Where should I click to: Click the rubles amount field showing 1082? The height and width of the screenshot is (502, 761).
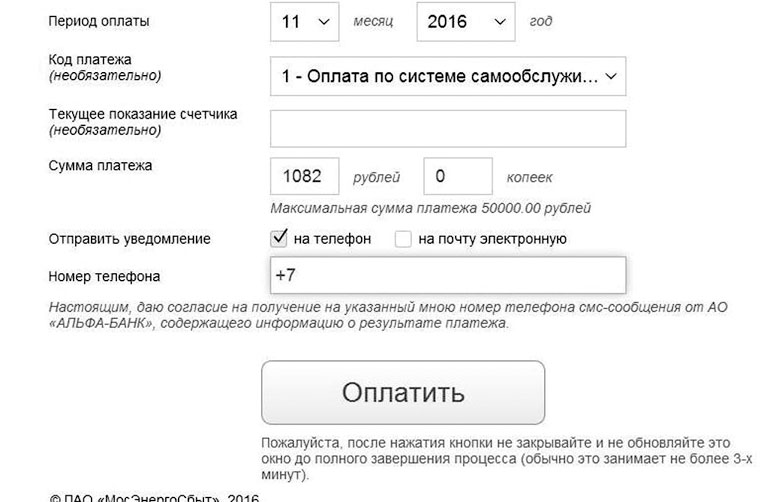(x=304, y=176)
